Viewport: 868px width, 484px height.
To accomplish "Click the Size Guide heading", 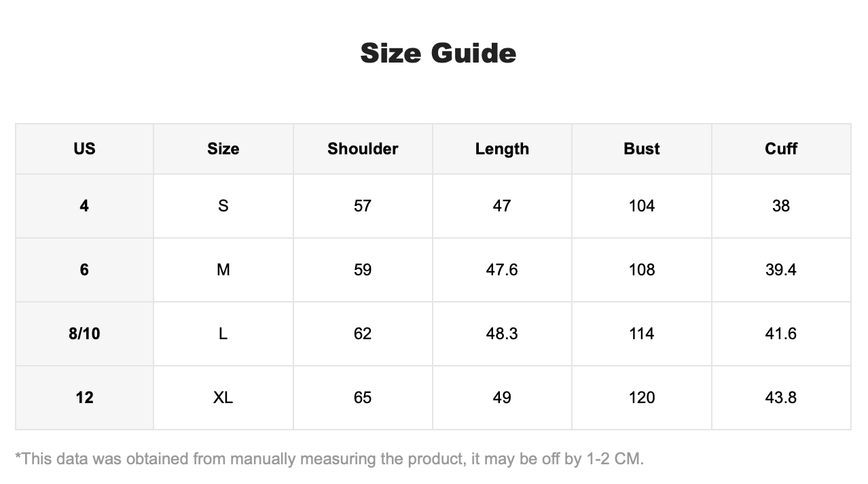I will (x=438, y=53).
